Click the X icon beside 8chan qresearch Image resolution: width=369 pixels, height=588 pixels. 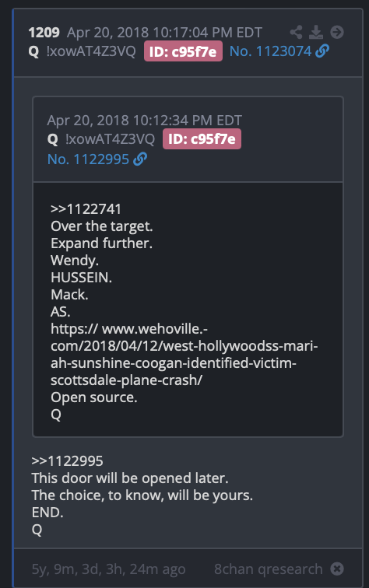(337, 569)
